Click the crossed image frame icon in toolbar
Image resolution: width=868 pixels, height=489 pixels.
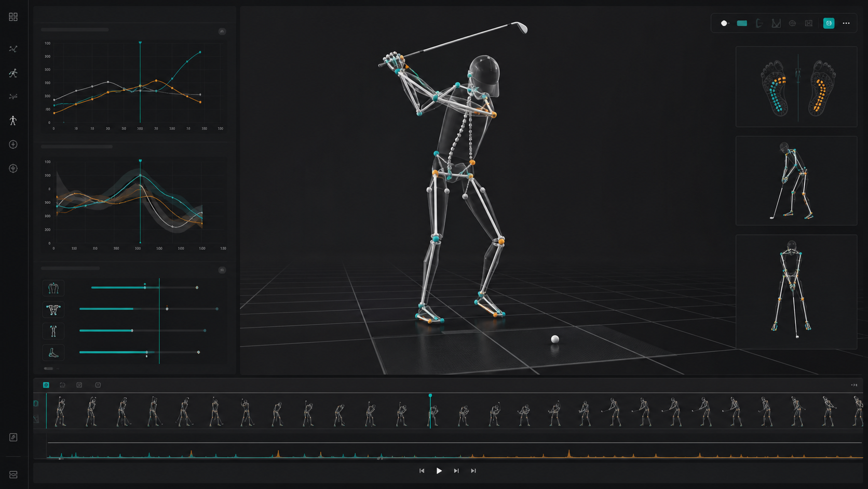click(x=809, y=23)
